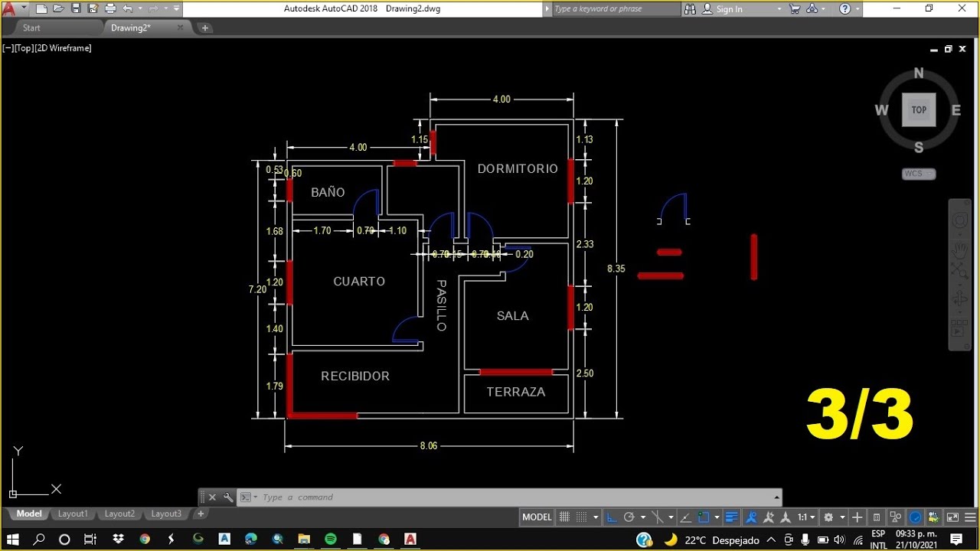Screen dimensions: 980x551
Task: Toggle 2D object snap square icon
Action: click(x=704, y=517)
